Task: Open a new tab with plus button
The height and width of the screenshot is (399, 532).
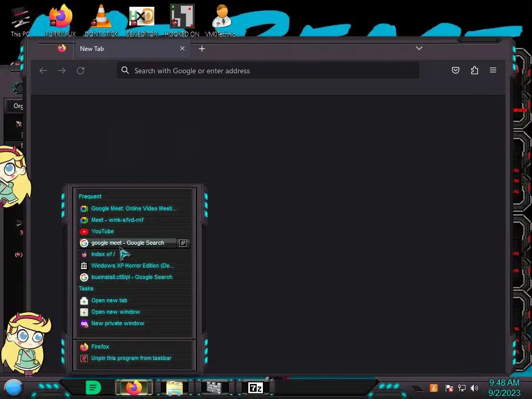Action: point(202,49)
